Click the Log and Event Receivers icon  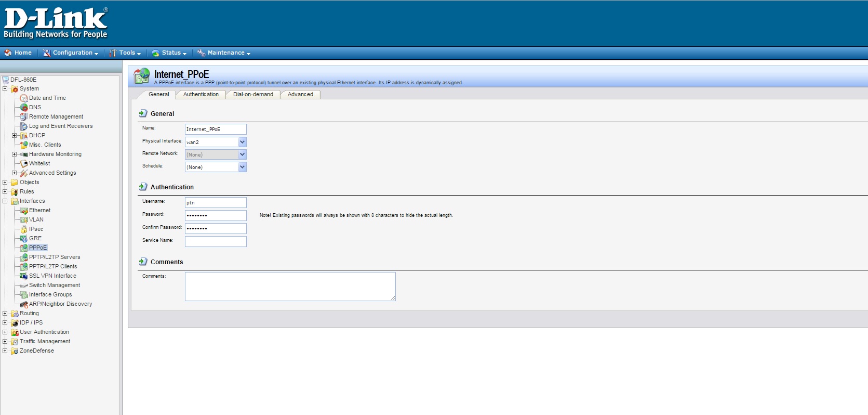24,126
